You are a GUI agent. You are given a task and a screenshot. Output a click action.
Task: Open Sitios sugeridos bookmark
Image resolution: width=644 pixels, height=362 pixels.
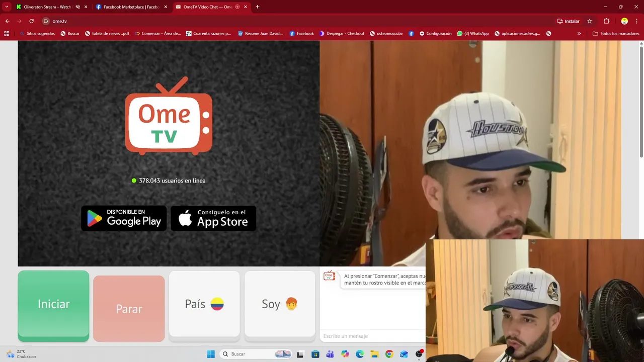pos(37,34)
